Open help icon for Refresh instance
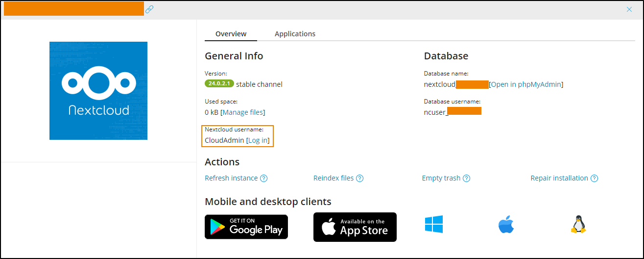 pos(264,178)
